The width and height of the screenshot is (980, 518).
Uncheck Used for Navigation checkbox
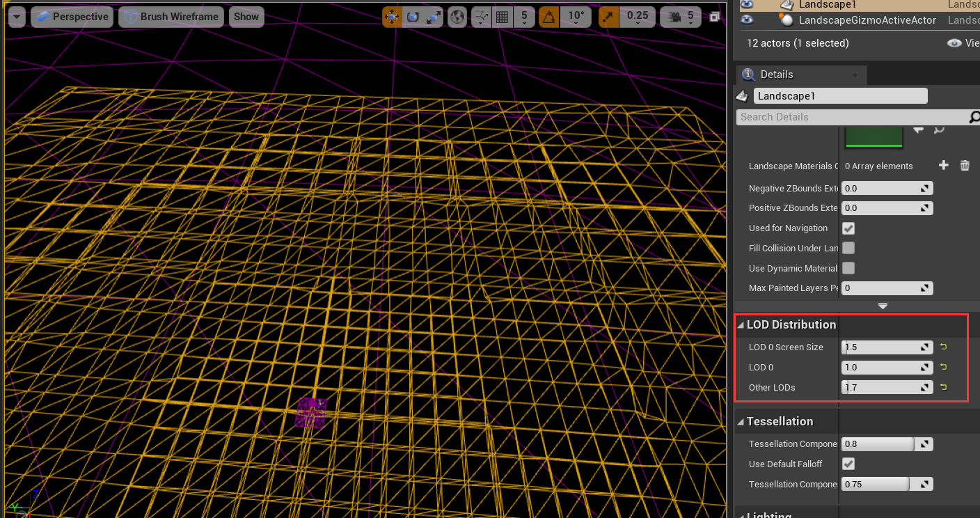pyautogui.click(x=848, y=228)
